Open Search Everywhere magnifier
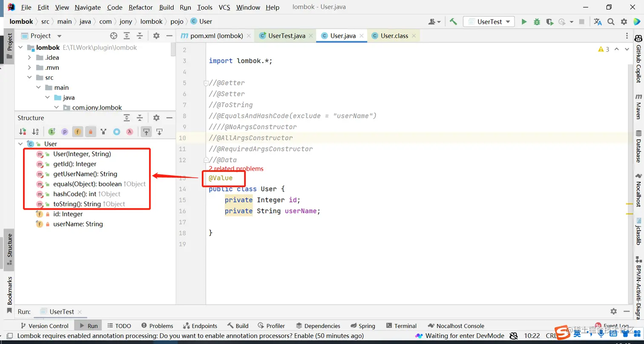Screen dimensions: 644x344 611,22
